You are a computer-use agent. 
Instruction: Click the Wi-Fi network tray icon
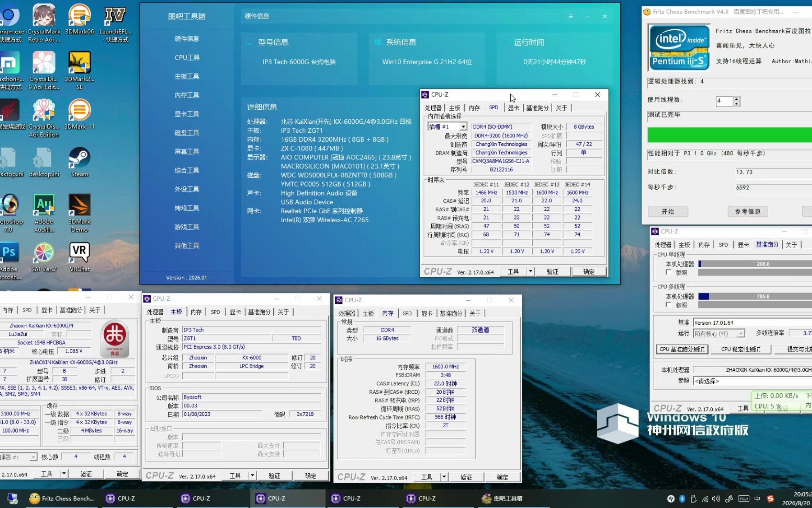tap(705, 499)
